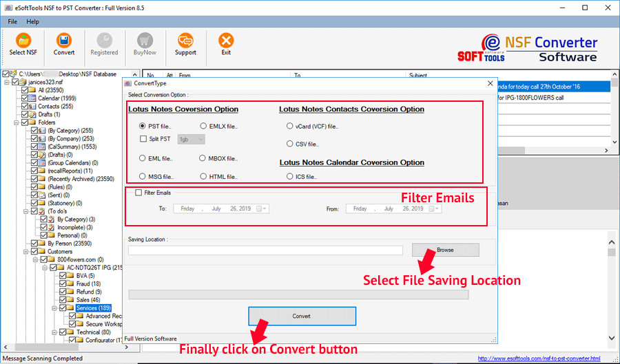The width and height of the screenshot is (620, 364).
Task: Collapse the Customers tree node
Action: click(25, 251)
